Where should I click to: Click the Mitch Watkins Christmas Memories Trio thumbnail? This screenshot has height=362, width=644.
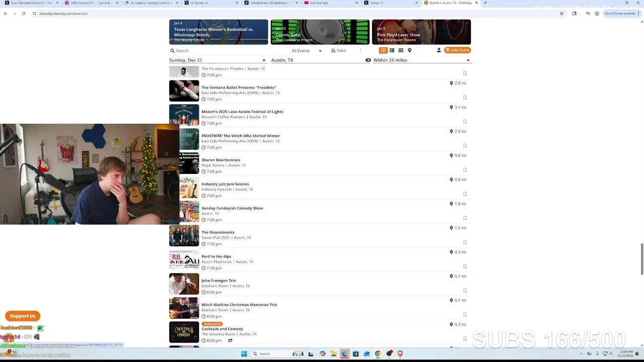[x=184, y=308]
